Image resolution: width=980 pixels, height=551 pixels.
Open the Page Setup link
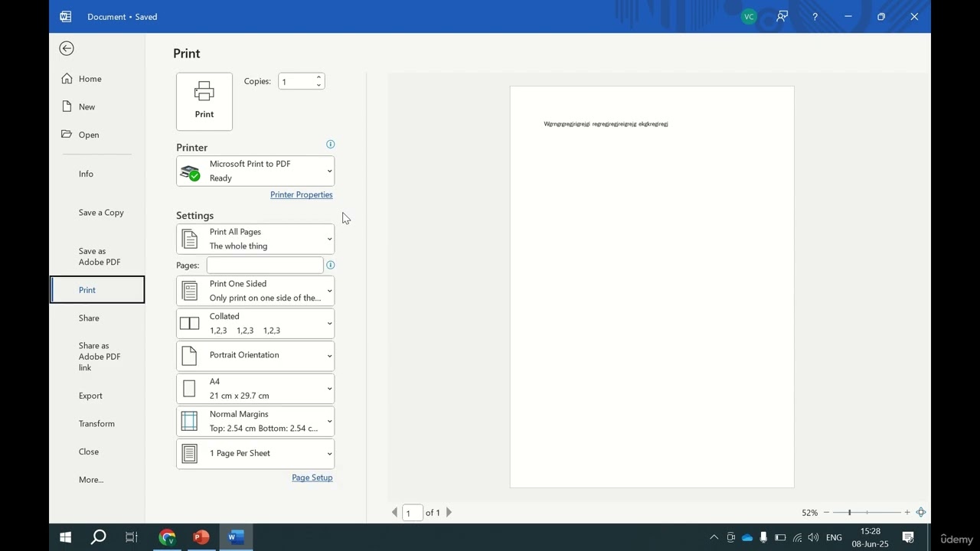pos(312,478)
